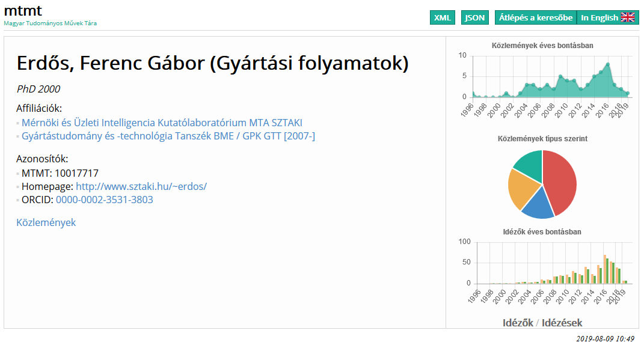Viewport: 644px width, 345px height.
Task: Open the sztaki.hu homepage link
Action: click(x=141, y=186)
